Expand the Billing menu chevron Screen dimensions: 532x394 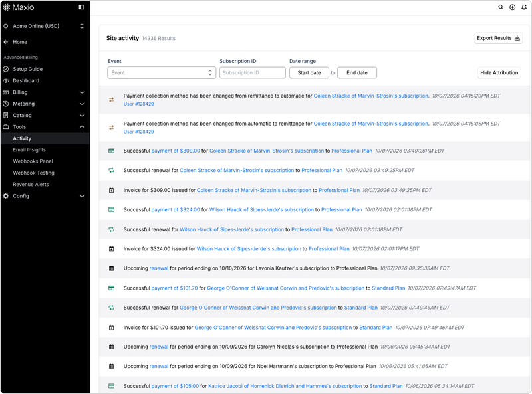click(82, 92)
